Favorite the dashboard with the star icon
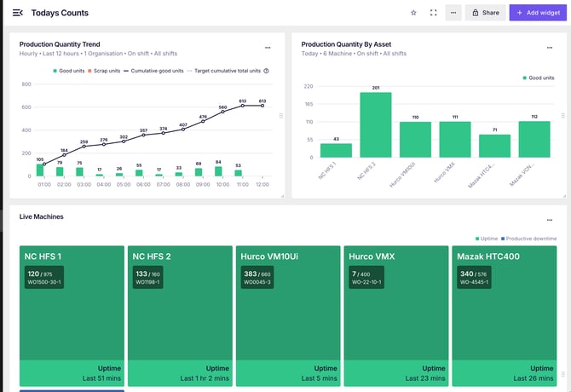This screenshot has height=392, width=571. (413, 13)
